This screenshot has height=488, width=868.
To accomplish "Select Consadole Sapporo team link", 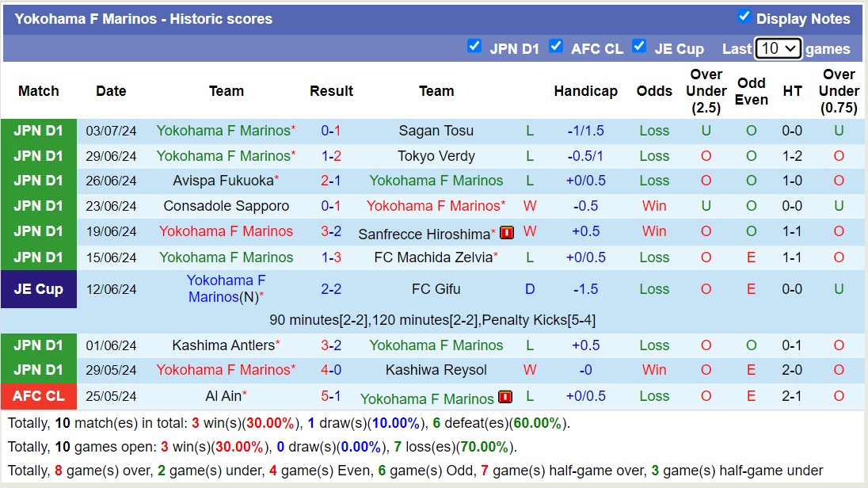I will [226, 206].
